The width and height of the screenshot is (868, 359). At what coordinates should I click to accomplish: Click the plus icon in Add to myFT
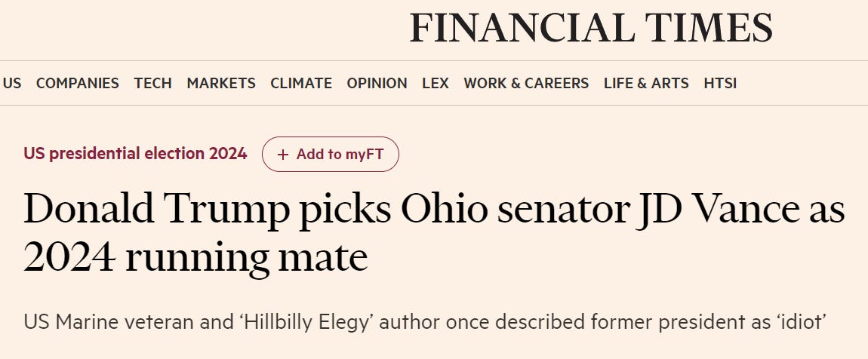click(x=283, y=155)
